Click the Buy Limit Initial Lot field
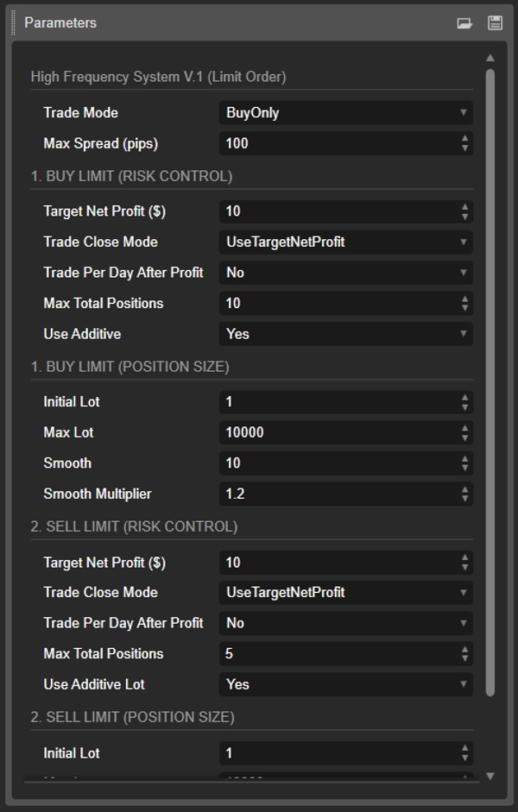The width and height of the screenshot is (518, 812). [x=337, y=402]
